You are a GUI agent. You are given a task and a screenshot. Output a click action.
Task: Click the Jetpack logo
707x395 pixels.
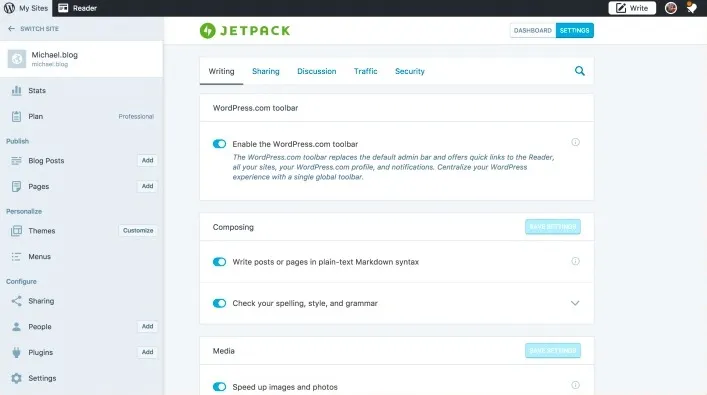point(245,31)
